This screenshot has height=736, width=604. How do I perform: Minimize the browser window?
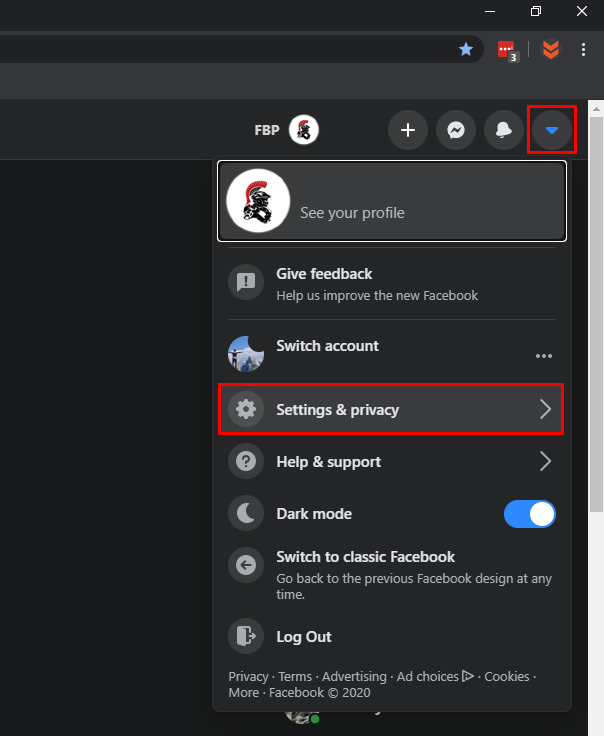point(490,11)
